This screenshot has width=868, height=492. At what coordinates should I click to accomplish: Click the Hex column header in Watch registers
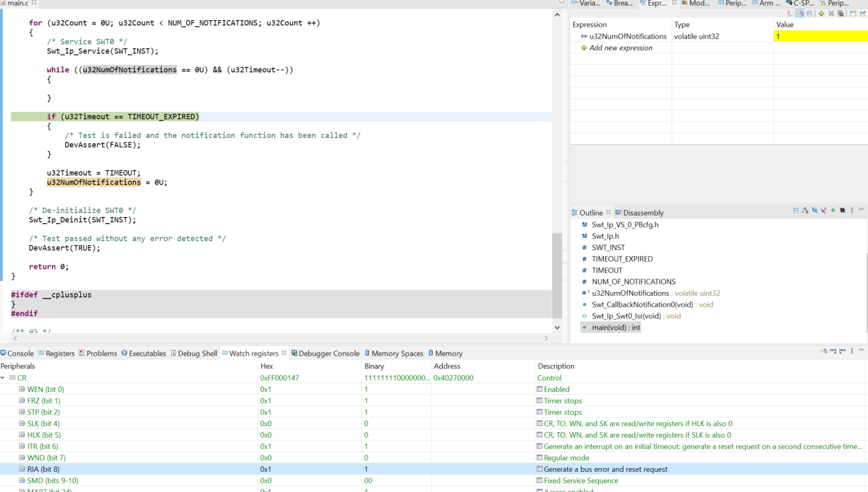(x=310, y=366)
